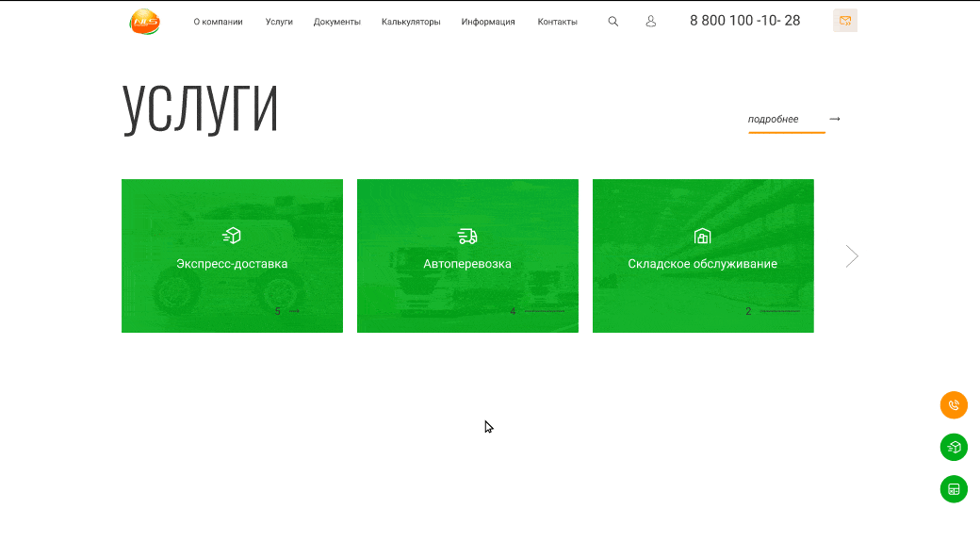The image size is (980, 542).
Task: Advance the services carousel with right chevron
Action: click(852, 255)
